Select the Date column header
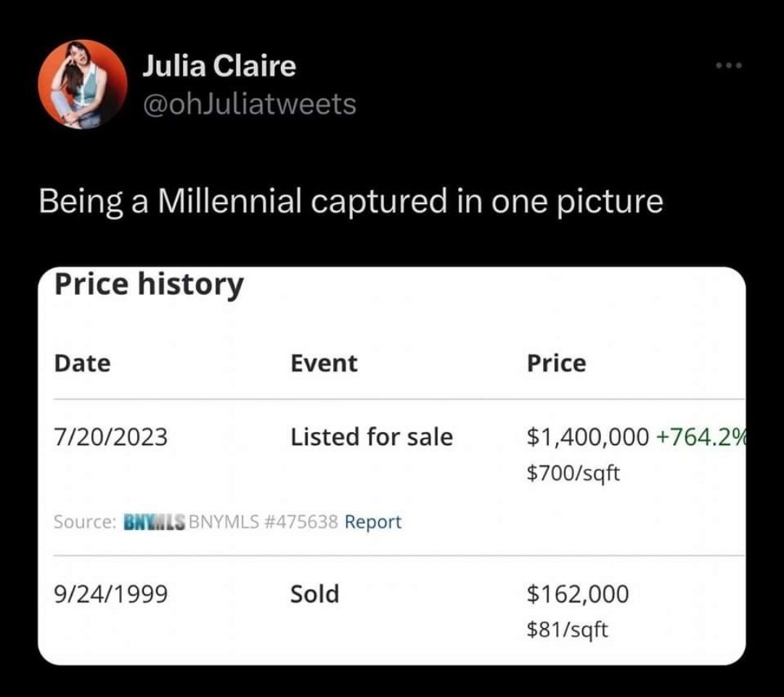 click(83, 363)
